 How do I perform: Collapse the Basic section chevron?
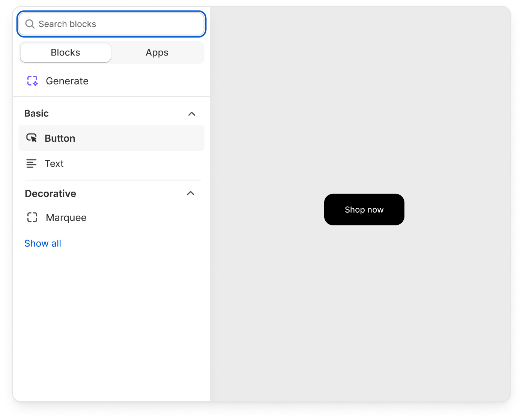[x=192, y=114]
